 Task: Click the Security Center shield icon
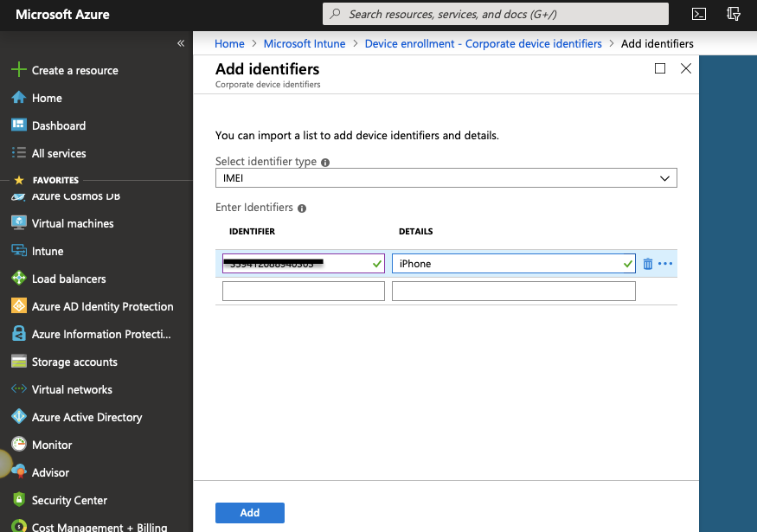[x=19, y=499]
